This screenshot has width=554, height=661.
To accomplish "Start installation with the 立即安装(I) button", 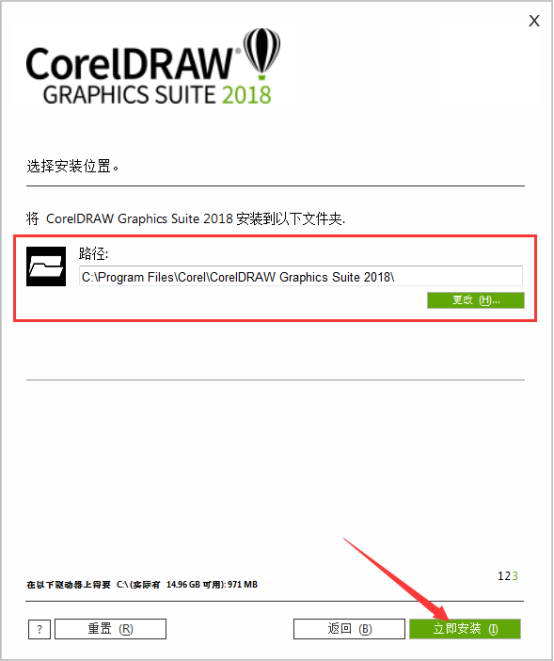I will [465, 629].
